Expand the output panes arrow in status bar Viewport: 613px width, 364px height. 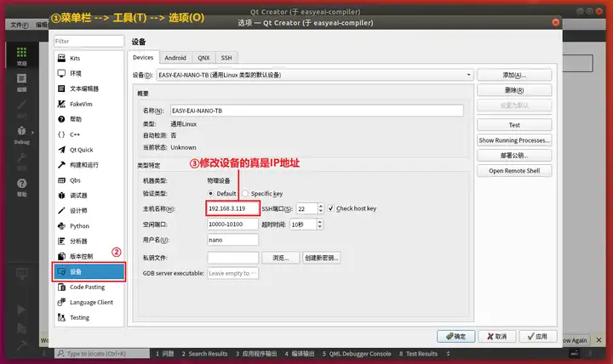coord(448,354)
